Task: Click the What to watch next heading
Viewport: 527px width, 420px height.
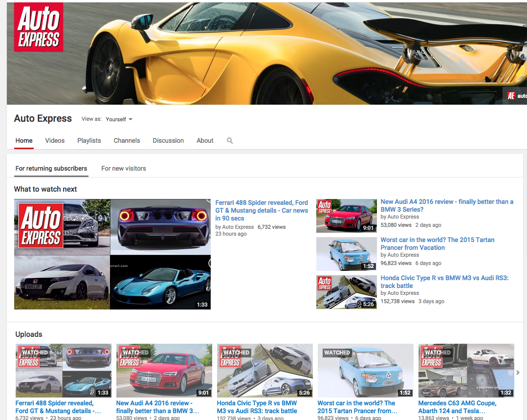Action: coord(45,189)
